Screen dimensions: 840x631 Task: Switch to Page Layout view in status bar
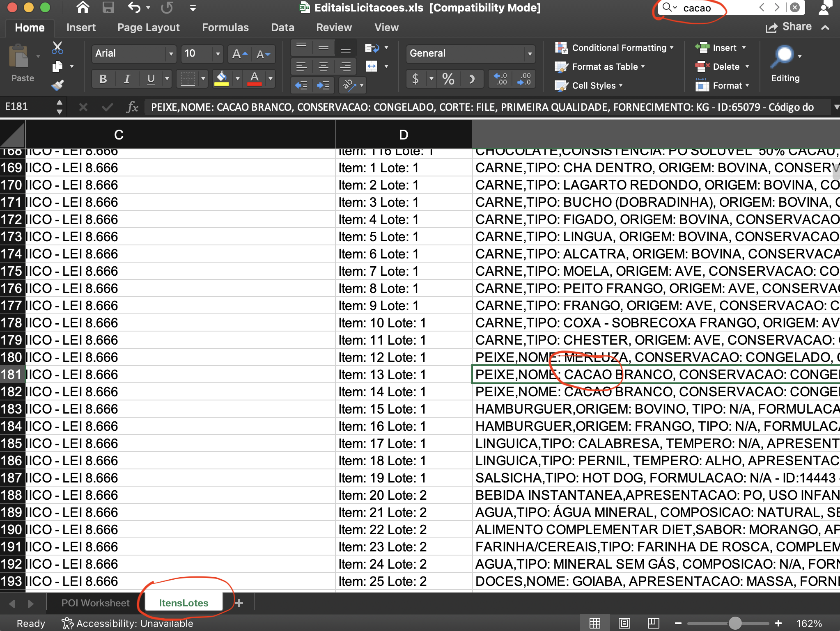[x=624, y=623]
